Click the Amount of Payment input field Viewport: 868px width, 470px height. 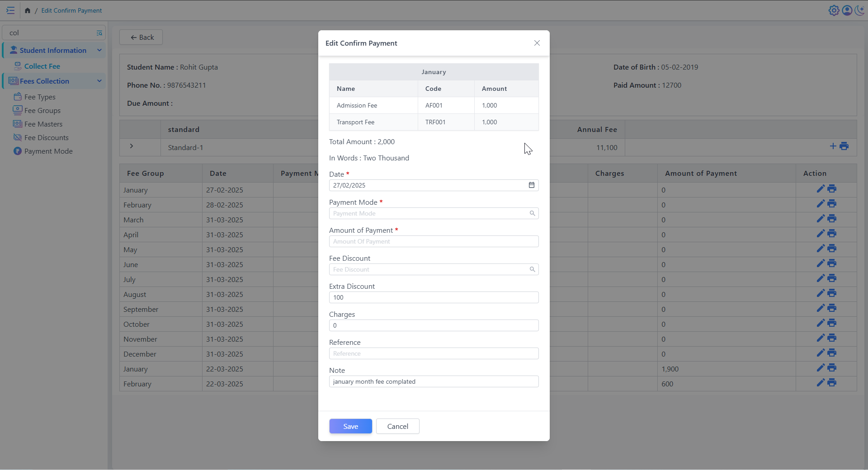coord(433,241)
